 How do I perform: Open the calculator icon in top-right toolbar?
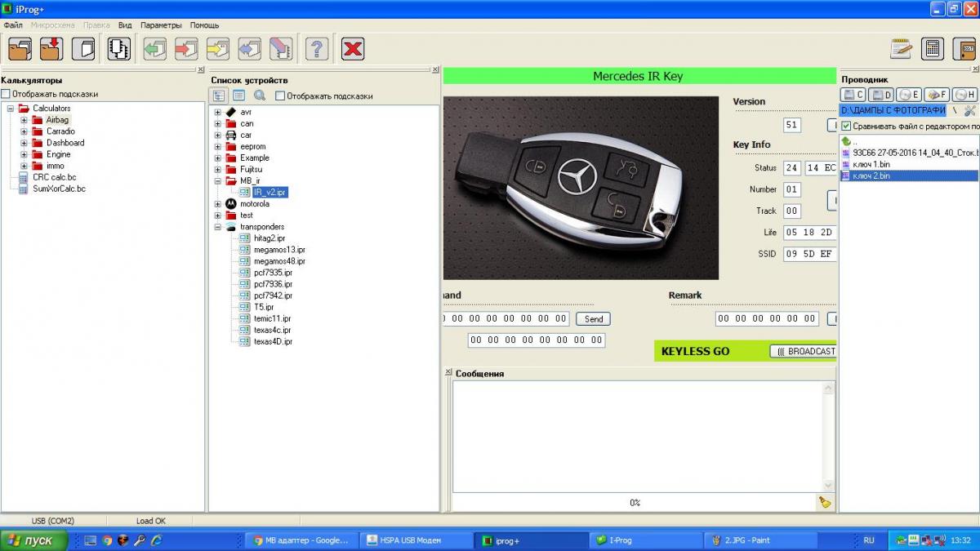tap(932, 49)
